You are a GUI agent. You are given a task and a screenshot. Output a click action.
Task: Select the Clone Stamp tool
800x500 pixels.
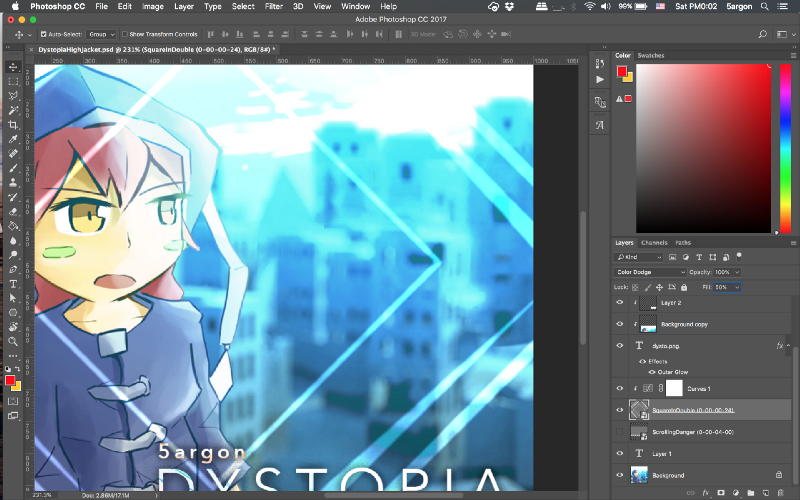(x=13, y=182)
